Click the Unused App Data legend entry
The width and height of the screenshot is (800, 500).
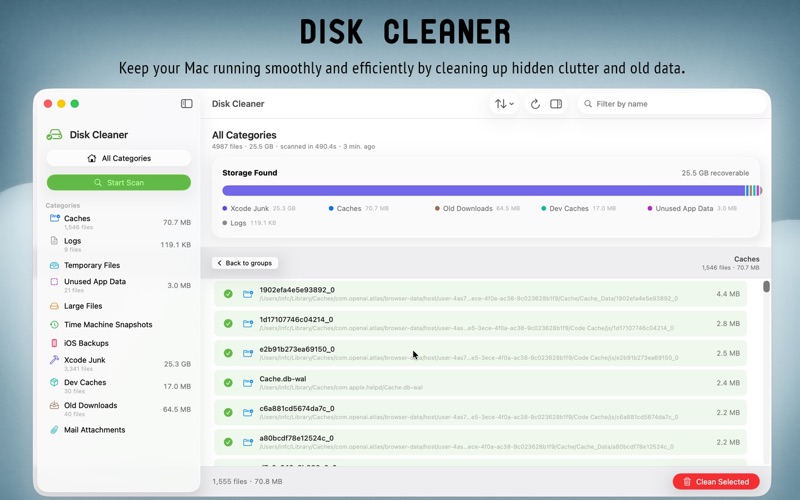[x=692, y=208]
